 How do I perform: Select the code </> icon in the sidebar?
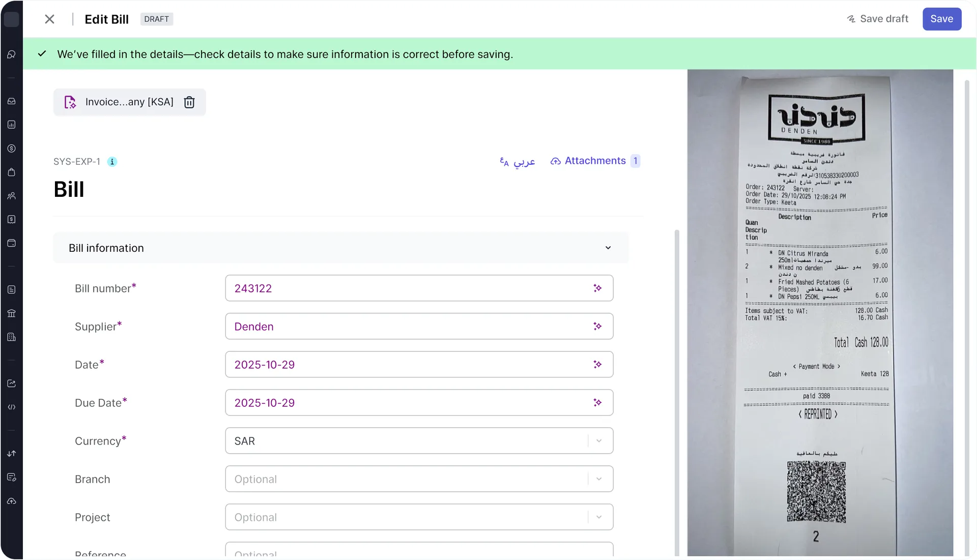coord(11,406)
